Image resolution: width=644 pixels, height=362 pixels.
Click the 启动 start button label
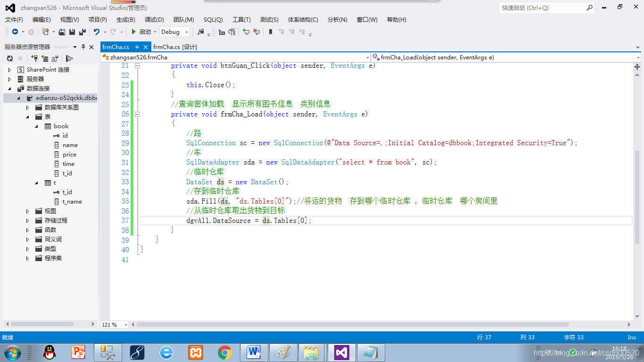[145, 32]
